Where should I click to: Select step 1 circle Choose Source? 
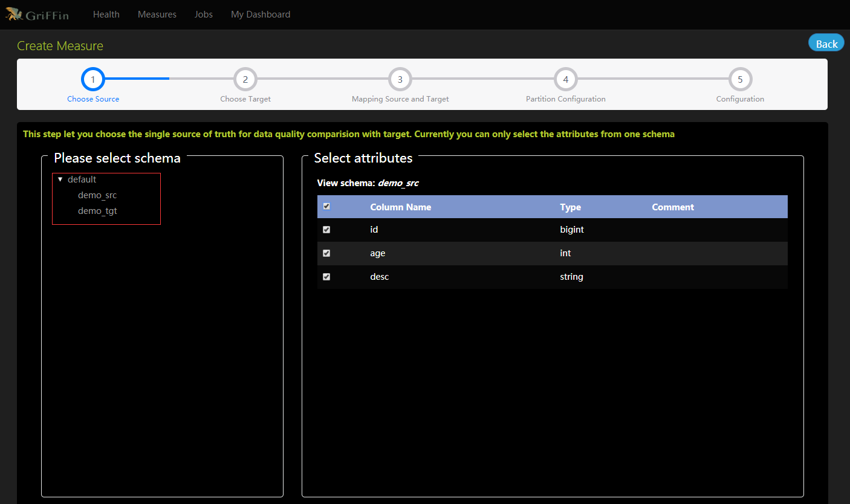(93, 79)
